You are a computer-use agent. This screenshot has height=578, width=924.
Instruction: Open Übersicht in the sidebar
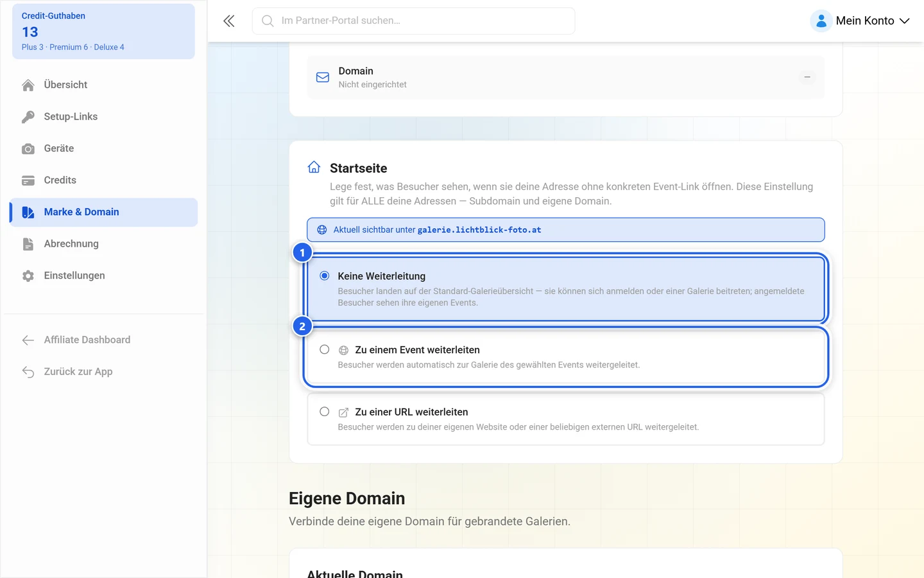[104, 85]
